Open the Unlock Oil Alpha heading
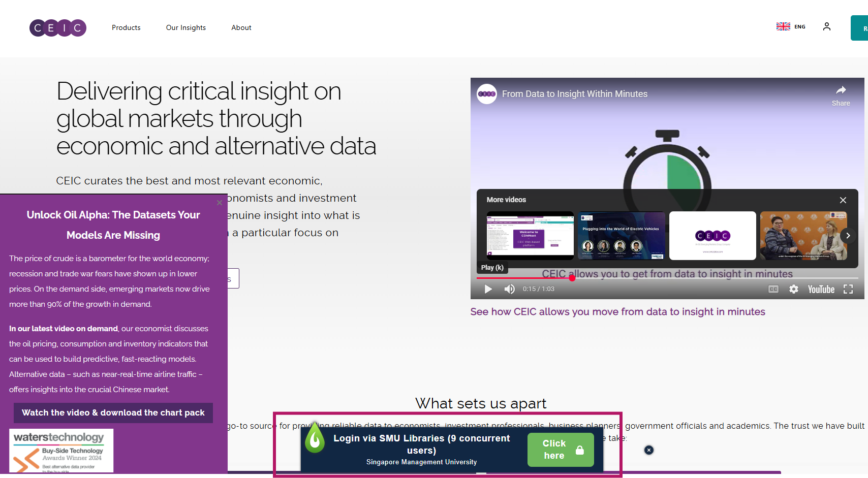Image resolution: width=868 pixels, height=478 pixels. coord(113,225)
